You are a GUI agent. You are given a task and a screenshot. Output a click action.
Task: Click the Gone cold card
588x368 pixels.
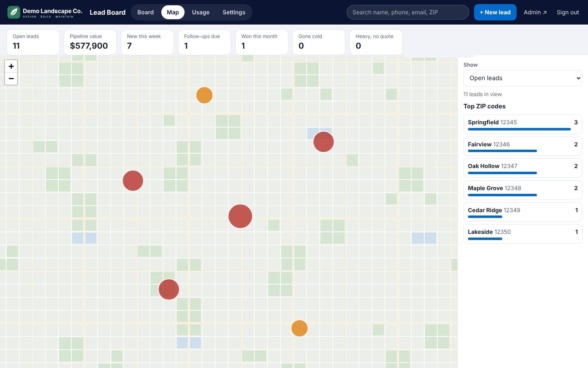click(x=319, y=42)
